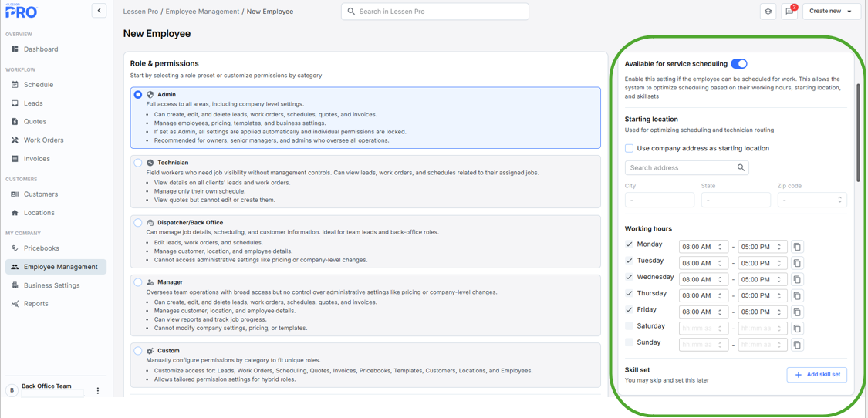The width and height of the screenshot is (868, 418).
Task: Open the chat notifications icon
Action: click(789, 12)
